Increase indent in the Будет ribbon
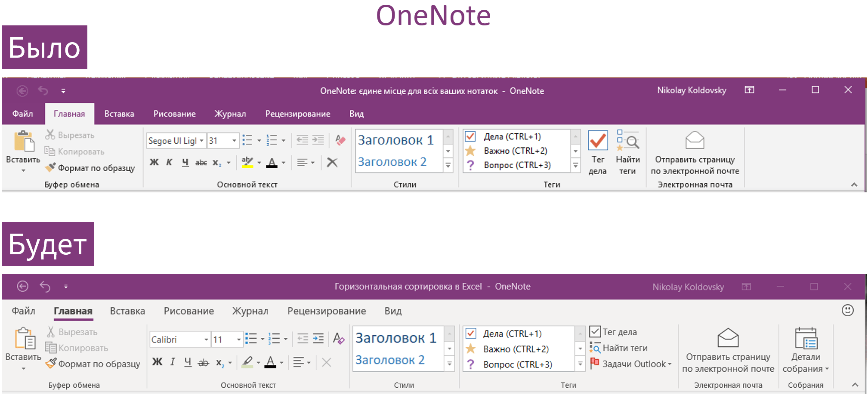This screenshot has height=395, width=868. point(318,339)
